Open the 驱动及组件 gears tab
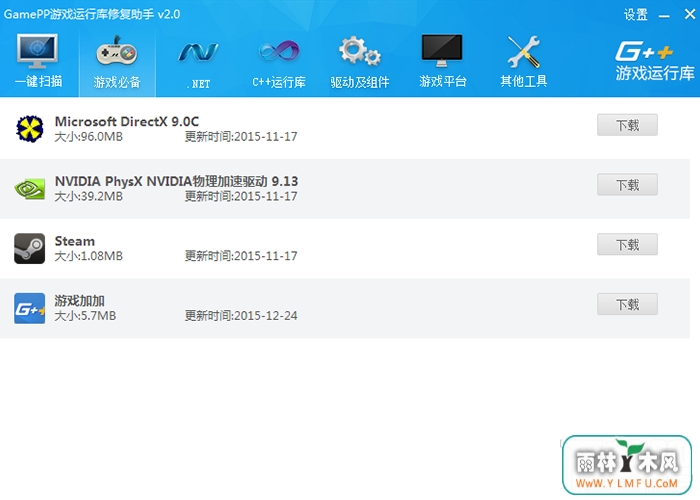 pyautogui.click(x=360, y=62)
